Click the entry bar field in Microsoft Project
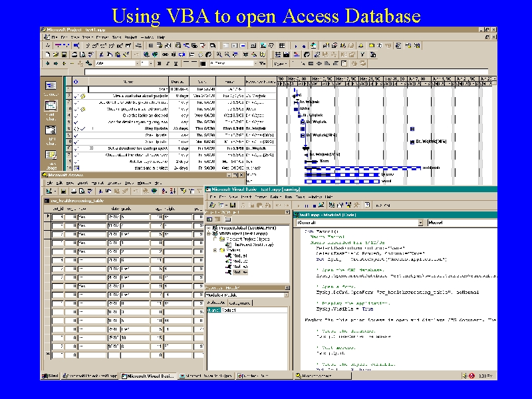This screenshot has height=399, width=532. 286,72
